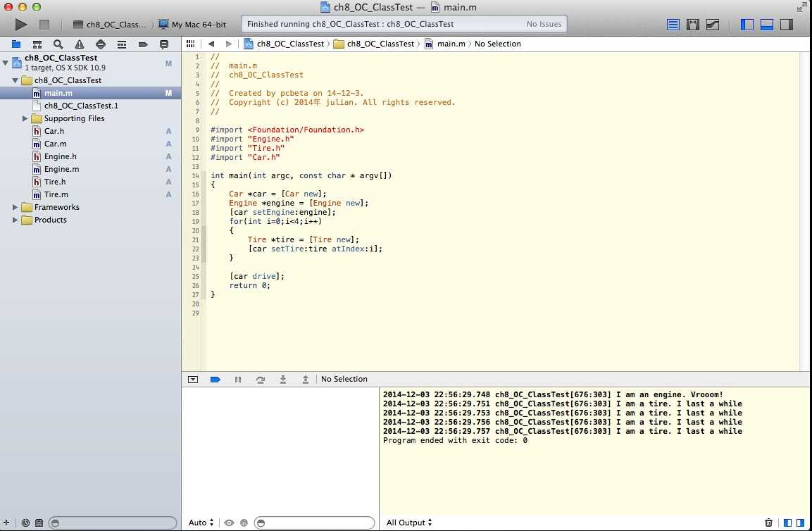Screen dimensions: 812x531
Task: Open the Find navigator
Action: tap(58, 44)
